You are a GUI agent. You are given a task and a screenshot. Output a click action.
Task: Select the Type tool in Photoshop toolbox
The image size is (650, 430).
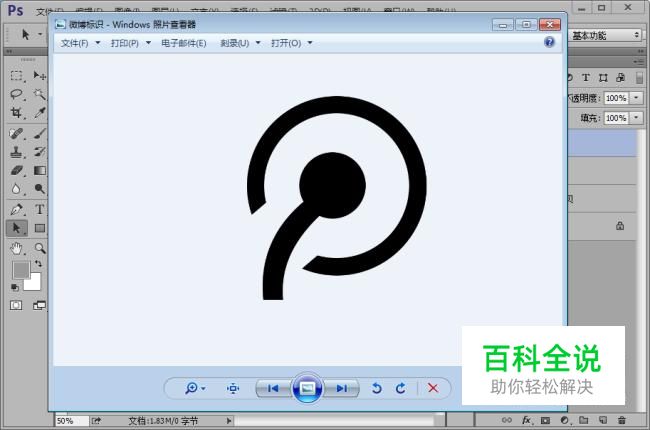coord(39,209)
